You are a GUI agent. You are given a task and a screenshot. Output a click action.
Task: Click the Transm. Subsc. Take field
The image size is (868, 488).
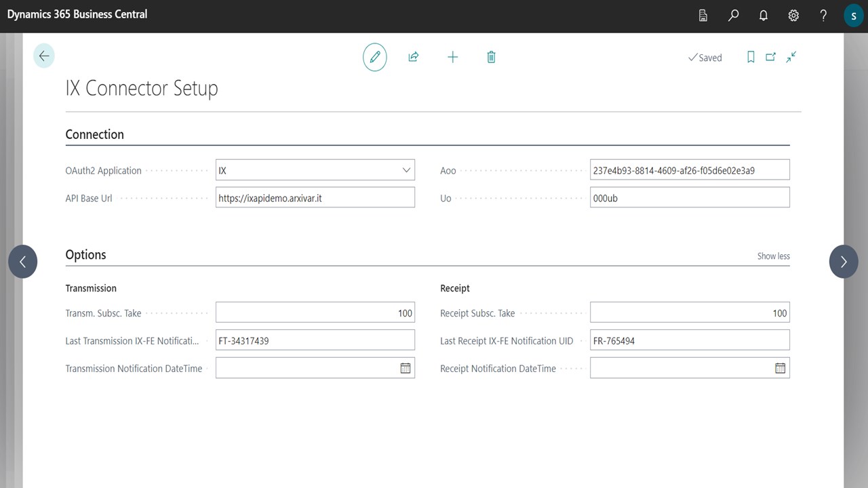click(x=315, y=312)
